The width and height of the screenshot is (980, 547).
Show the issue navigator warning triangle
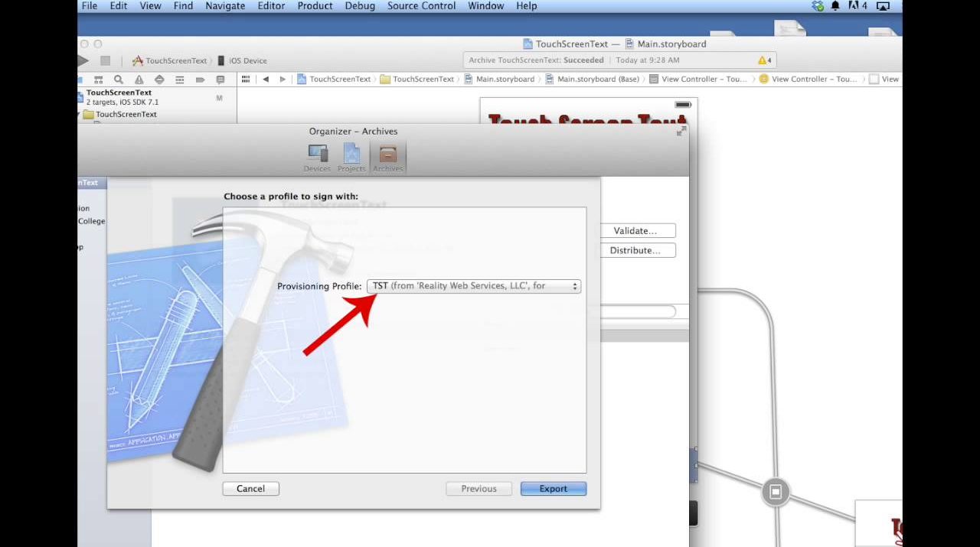139,80
